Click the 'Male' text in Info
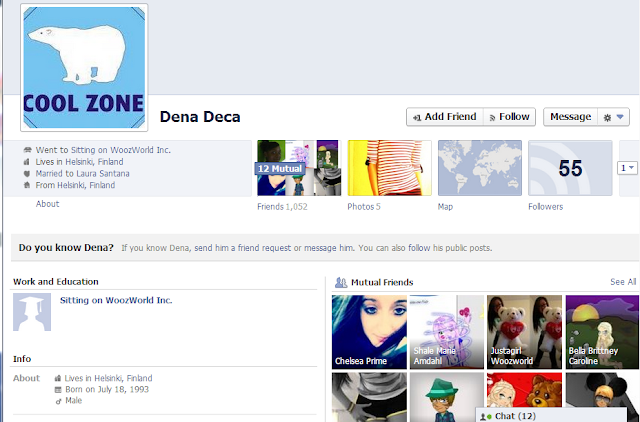The image size is (640, 422). (x=73, y=401)
